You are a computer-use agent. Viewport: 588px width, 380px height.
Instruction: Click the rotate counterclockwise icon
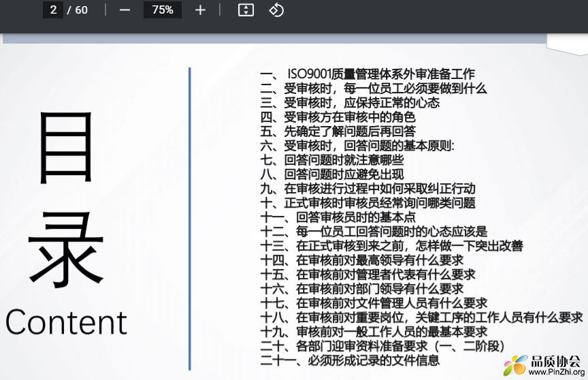(276, 10)
